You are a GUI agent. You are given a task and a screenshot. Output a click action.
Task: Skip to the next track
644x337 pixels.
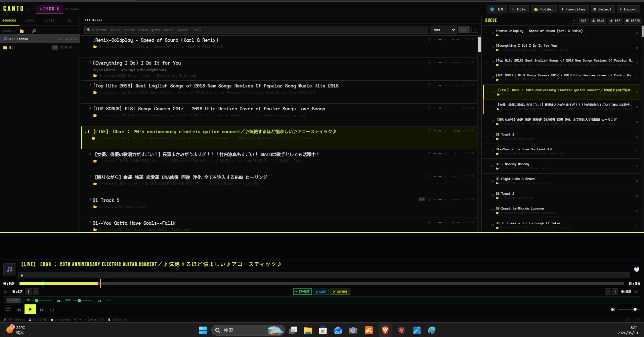point(42,310)
